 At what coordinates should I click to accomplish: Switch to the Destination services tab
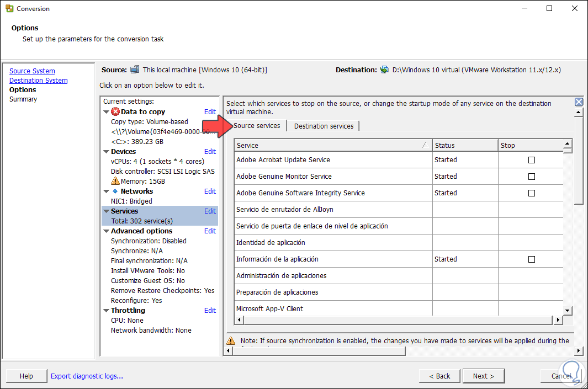tap(324, 126)
